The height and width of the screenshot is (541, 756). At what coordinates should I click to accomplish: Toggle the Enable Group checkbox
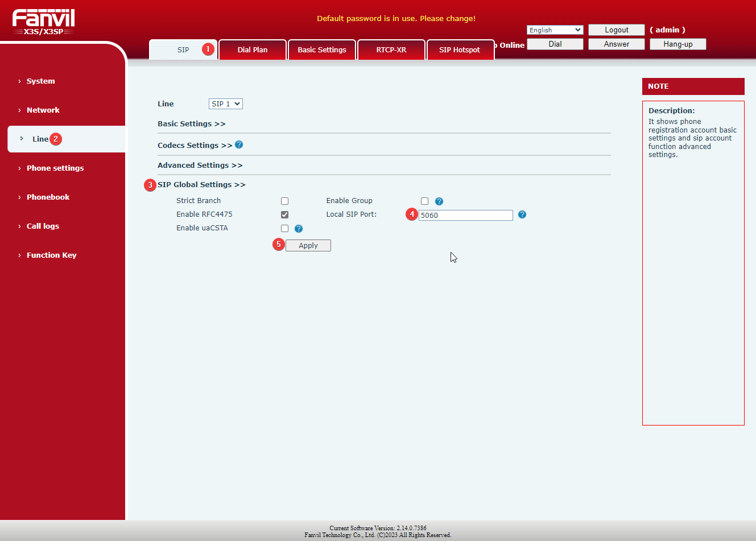pos(425,201)
